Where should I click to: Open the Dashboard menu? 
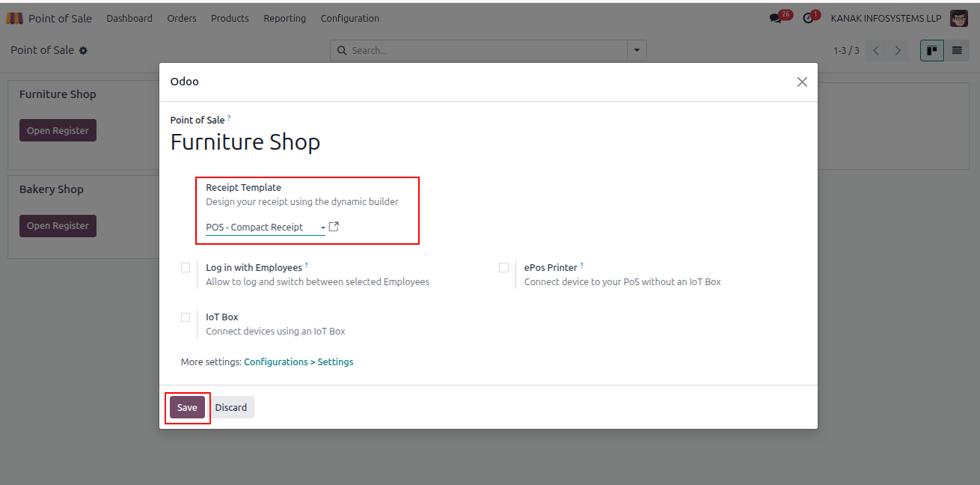point(129,19)
